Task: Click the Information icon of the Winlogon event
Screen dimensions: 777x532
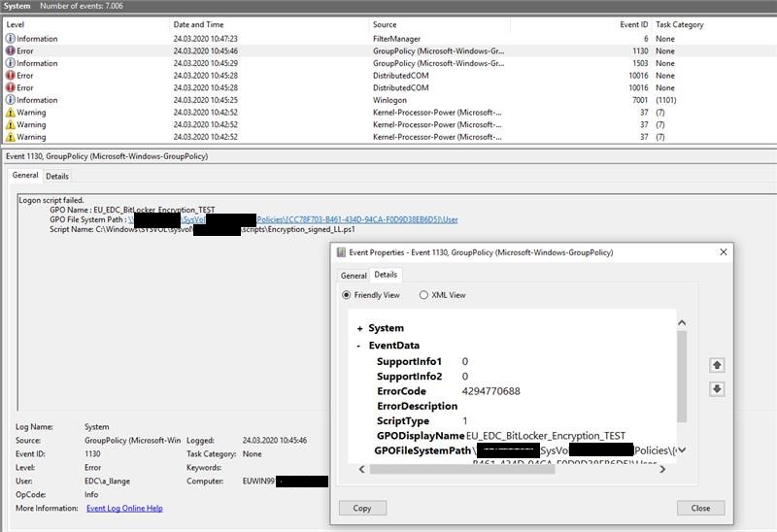Action: pos(10,100)
